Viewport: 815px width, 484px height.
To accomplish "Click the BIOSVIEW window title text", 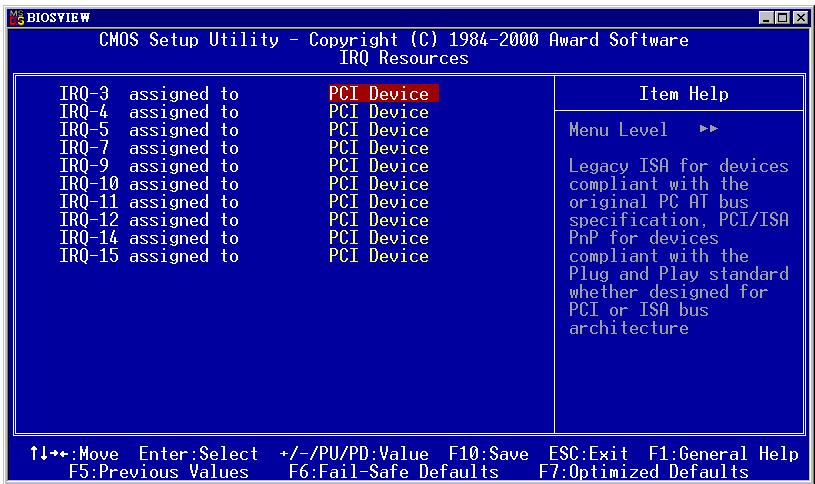I will pos(58,18).
